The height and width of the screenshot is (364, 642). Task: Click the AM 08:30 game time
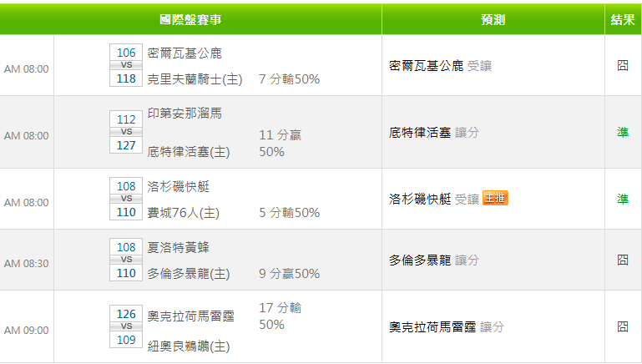point(27,263)
